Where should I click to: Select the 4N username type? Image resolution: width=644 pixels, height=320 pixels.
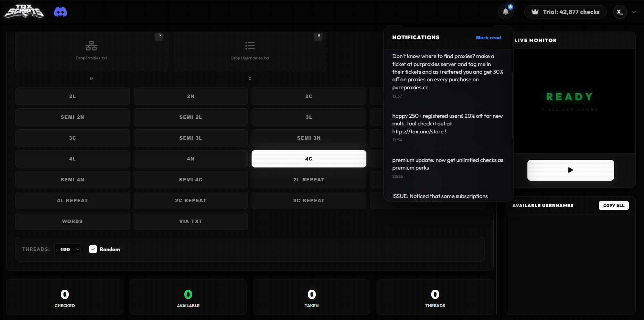(x=190, y=159)
